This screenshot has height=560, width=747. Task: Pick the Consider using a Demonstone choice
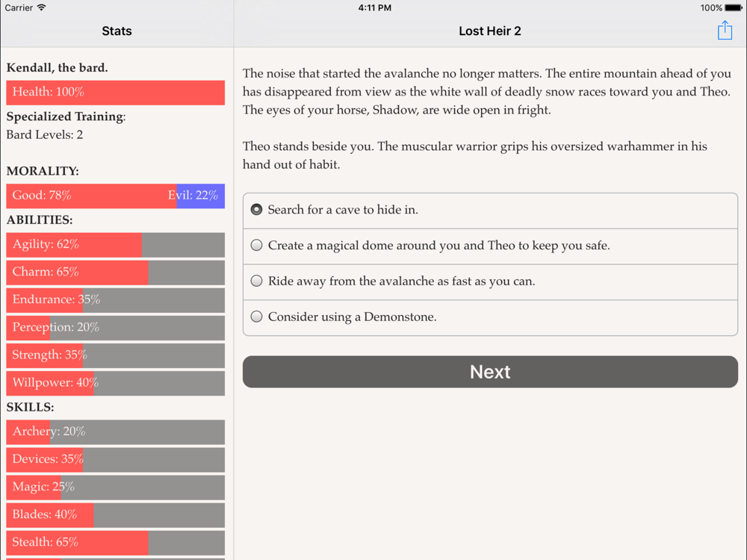point(490,317)
